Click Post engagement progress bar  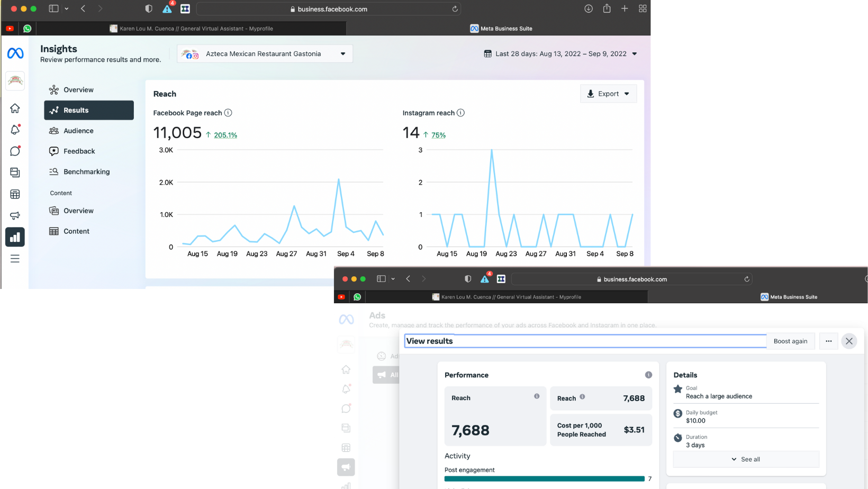coord(544,479)
